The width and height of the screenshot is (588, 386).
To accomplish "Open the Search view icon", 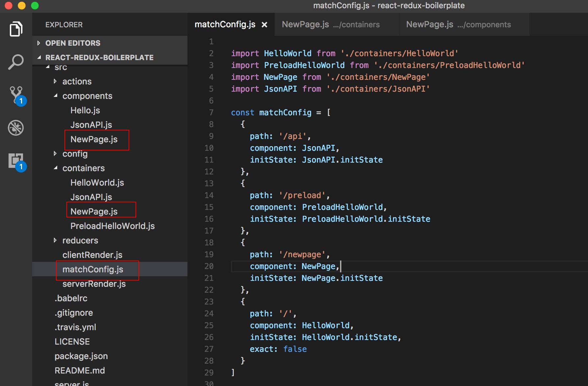I will pyautogui.click(x=16, y=62).
